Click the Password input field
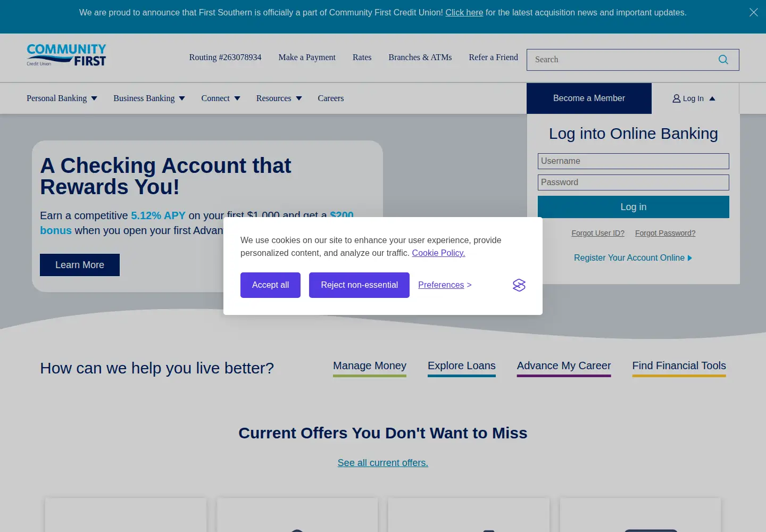This screenshot has width=766, height=532. point(634,182)
